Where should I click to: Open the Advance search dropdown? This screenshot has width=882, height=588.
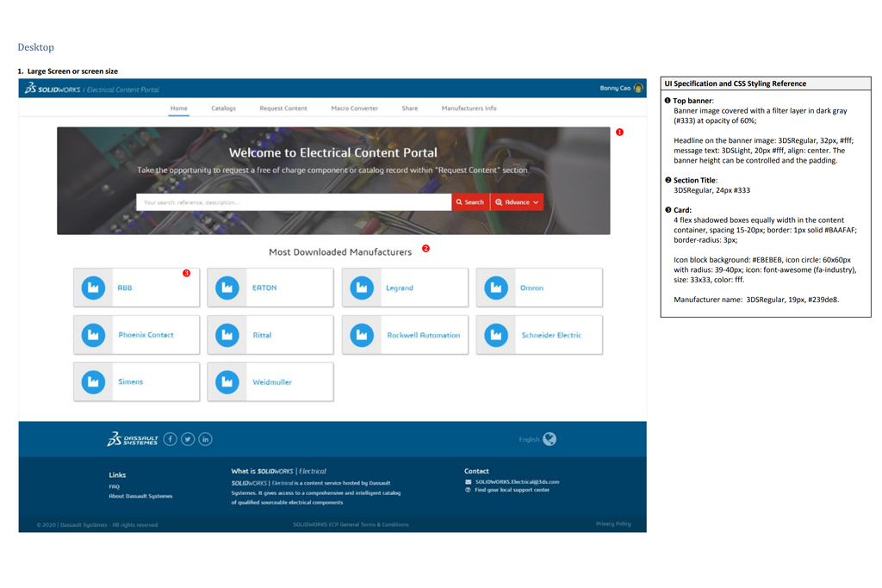517,202
